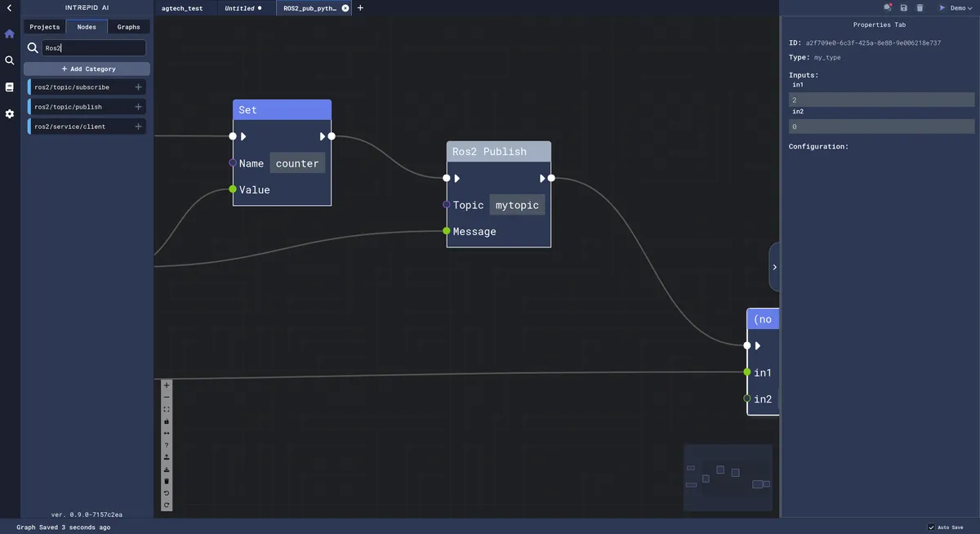Click the Set node's Name input port

click(x=233, y=163)
